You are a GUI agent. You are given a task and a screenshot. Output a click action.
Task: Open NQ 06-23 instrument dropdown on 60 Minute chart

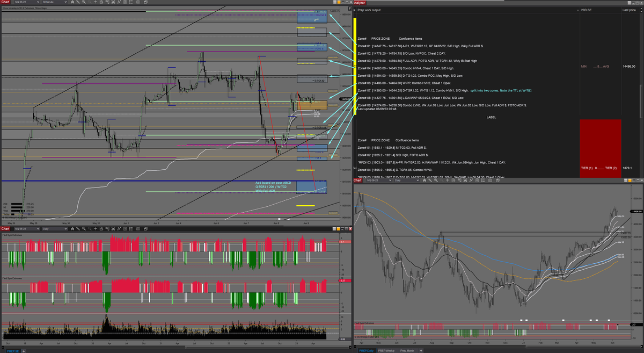(x=27, y=2)
